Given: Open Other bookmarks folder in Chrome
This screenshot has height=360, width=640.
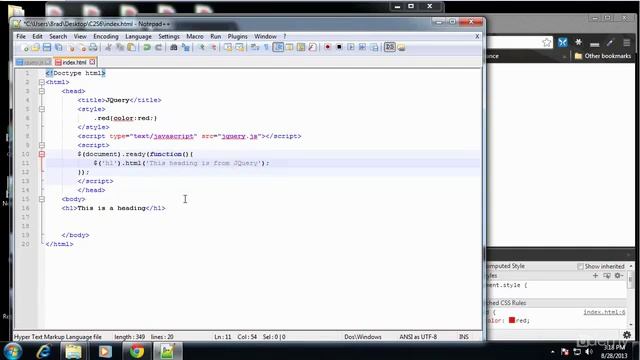Looking at the screenshot, I should click(x=602, y=56).
